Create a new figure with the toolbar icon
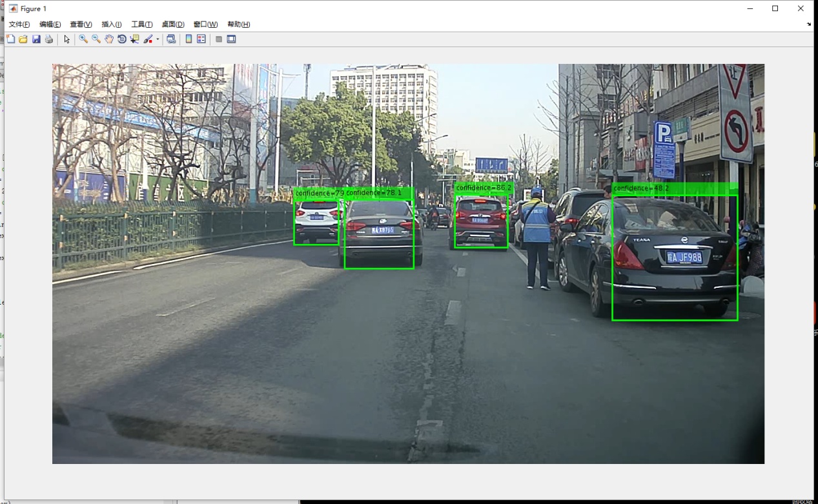This screenshot has height=504, width=818. pyautogui.click(x=11, y=39)
